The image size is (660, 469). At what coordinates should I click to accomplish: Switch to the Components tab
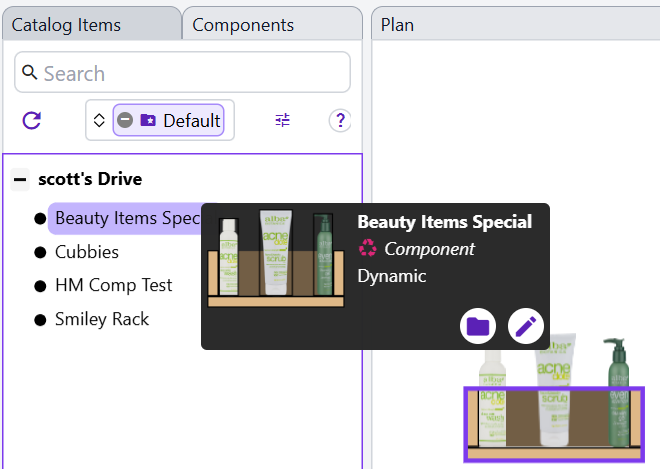pos(243,25)
